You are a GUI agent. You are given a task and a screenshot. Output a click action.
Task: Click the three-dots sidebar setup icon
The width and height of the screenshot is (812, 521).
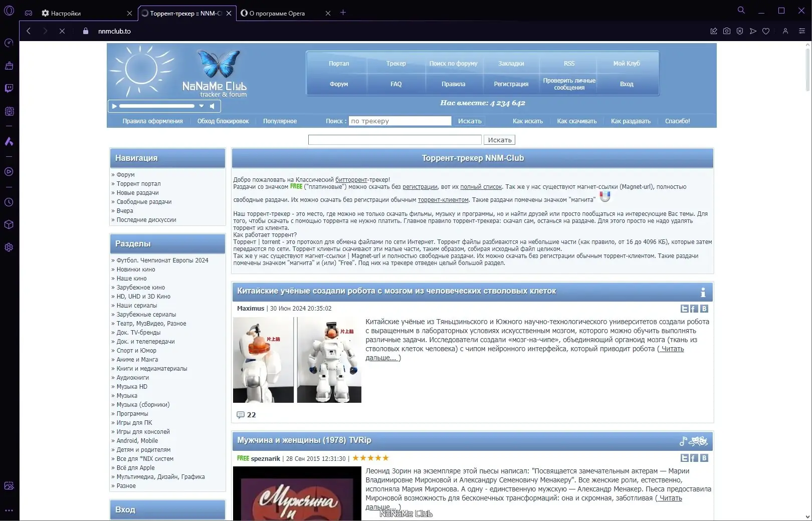(x=9, y=510)
